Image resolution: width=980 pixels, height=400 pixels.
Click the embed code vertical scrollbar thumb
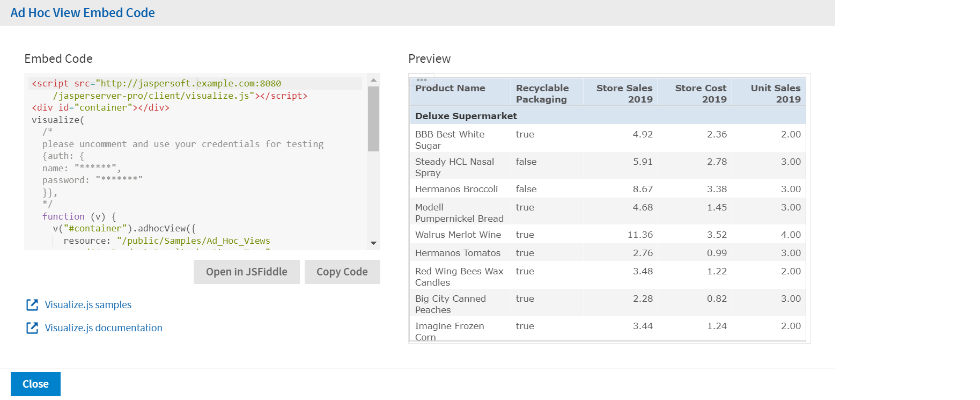[373, 119]
